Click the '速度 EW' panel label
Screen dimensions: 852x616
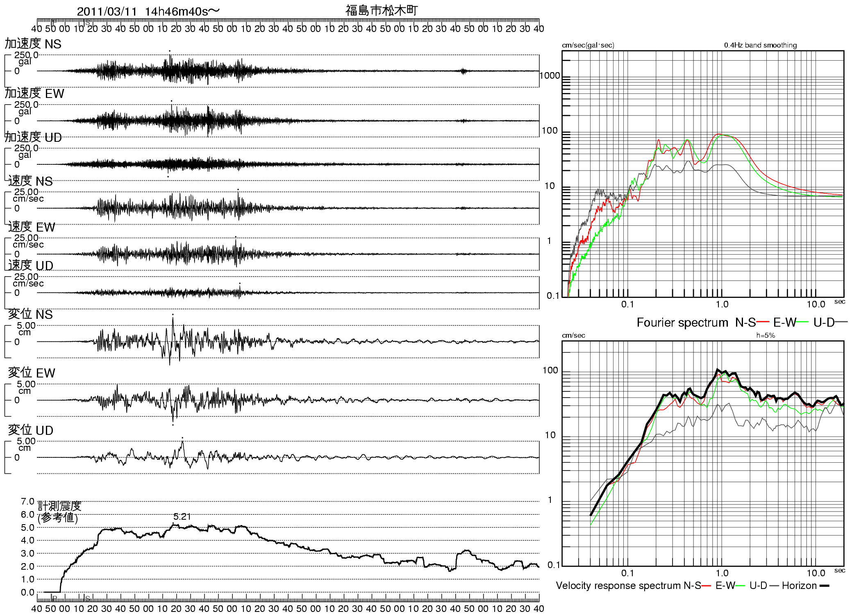pos(32,227)
